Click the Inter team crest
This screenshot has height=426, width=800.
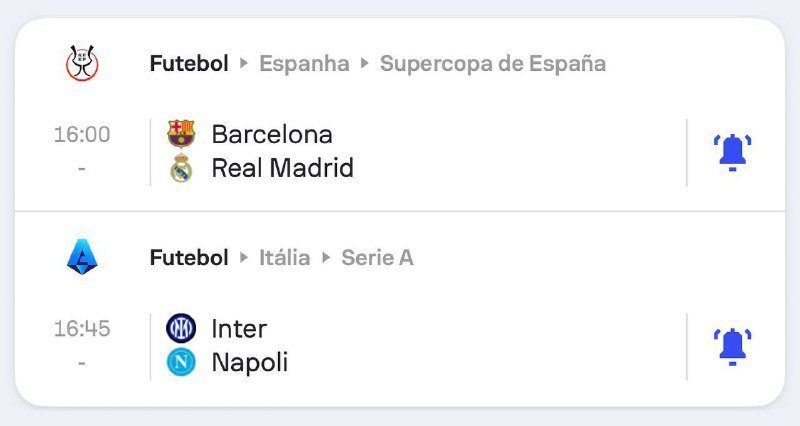(x=181, y=328)
